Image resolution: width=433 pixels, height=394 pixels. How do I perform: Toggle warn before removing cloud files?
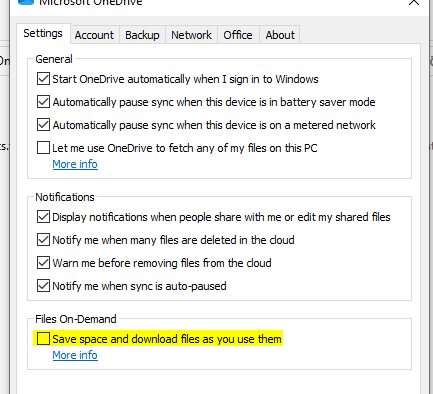coord(43,263)
